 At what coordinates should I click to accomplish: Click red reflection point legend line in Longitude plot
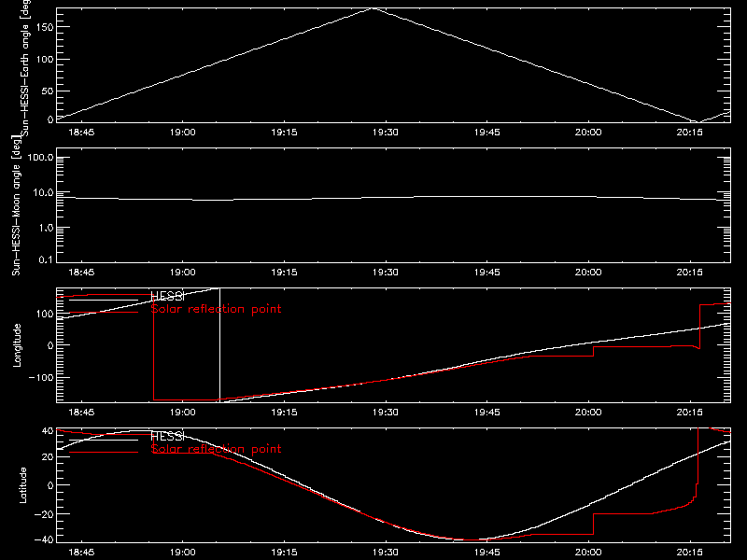(104, 313)
